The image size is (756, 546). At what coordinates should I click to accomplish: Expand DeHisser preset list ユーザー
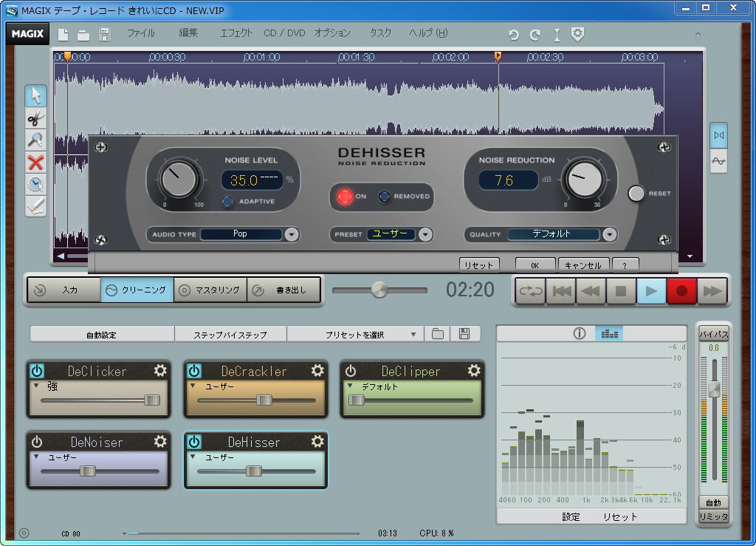tap(193, 457)
